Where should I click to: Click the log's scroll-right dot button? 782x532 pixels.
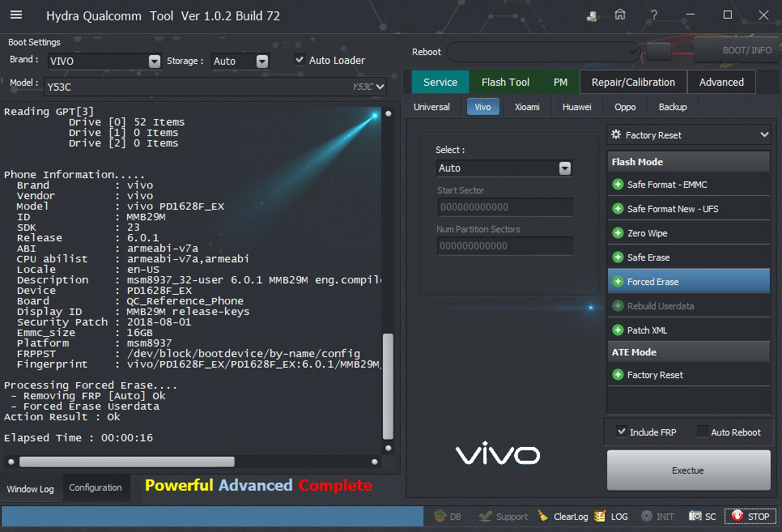pyautogui.click(x=375, y=462)
